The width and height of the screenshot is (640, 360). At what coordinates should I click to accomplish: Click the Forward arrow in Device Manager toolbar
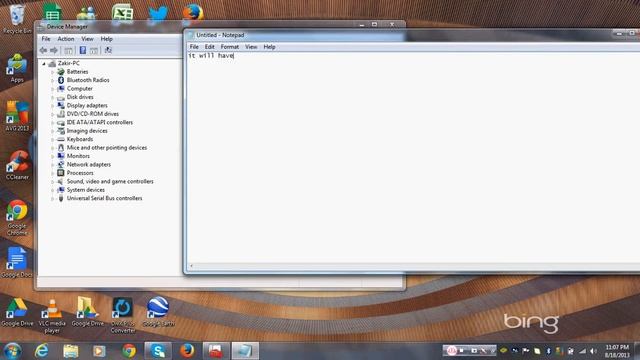point(53,50)
